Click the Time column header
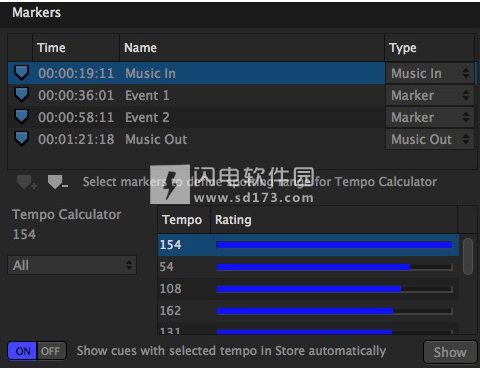 tap(76, 48)
